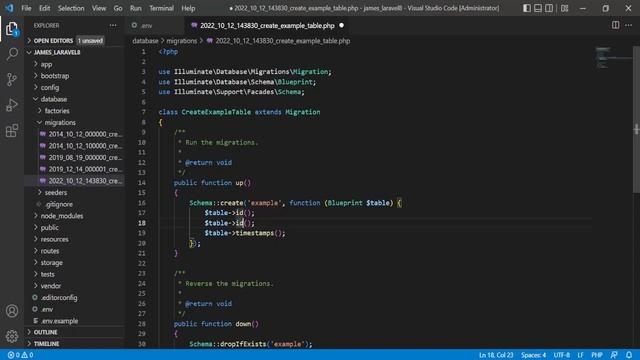Screen dimensions: 640x360
Task: Expand the routes folder
Action: point(75,251)
